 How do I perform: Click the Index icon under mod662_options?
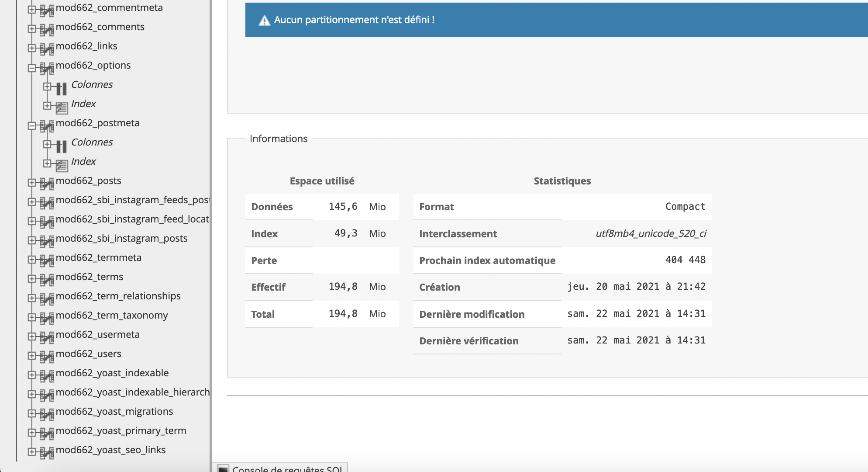click(x=62, y=107)
